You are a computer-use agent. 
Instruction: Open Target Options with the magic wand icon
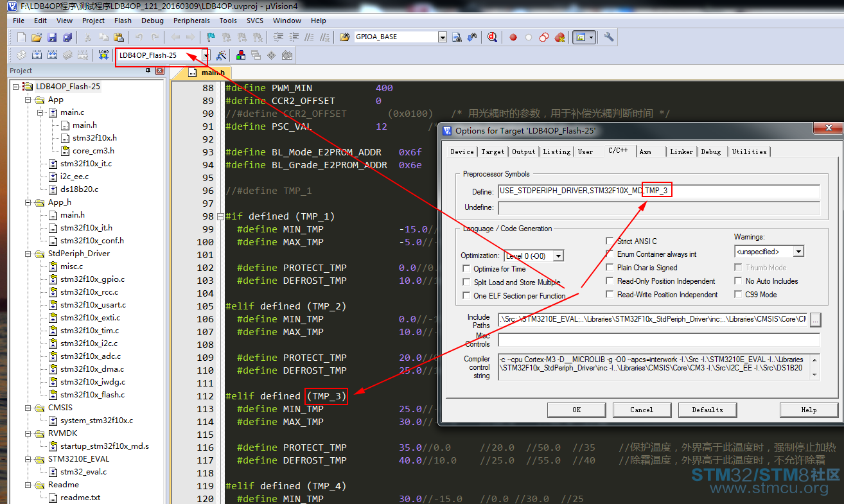(221, 55)
